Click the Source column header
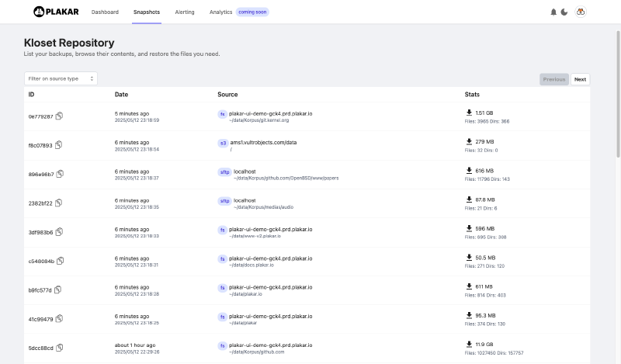 tap(227, 94)
